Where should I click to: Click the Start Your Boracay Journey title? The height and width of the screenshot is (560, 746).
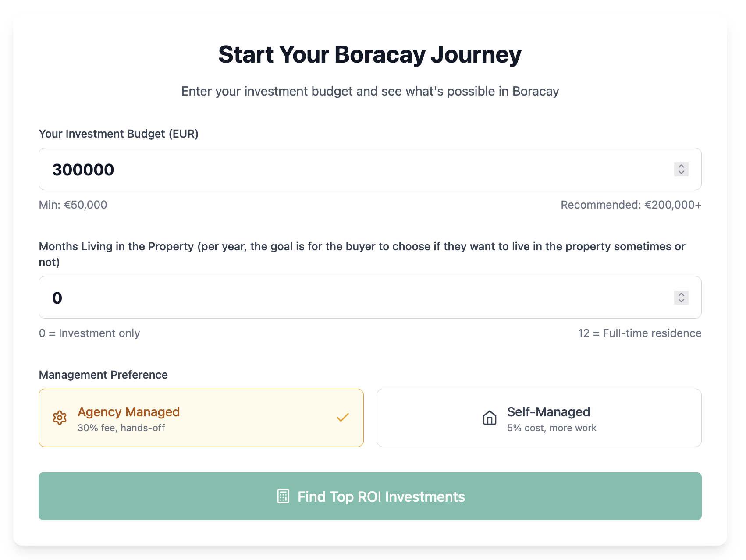(x=369, y=54)
